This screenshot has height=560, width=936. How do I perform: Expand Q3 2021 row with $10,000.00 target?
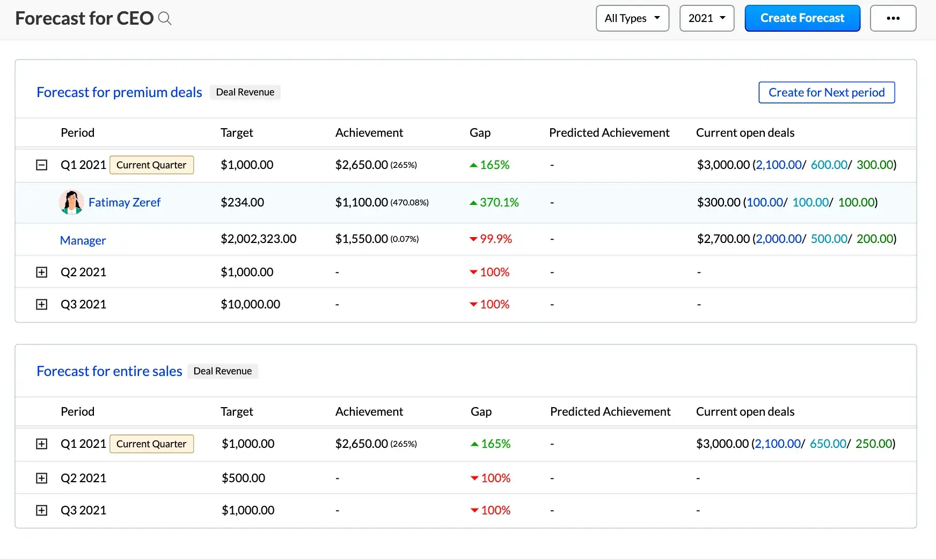[41, 304]
